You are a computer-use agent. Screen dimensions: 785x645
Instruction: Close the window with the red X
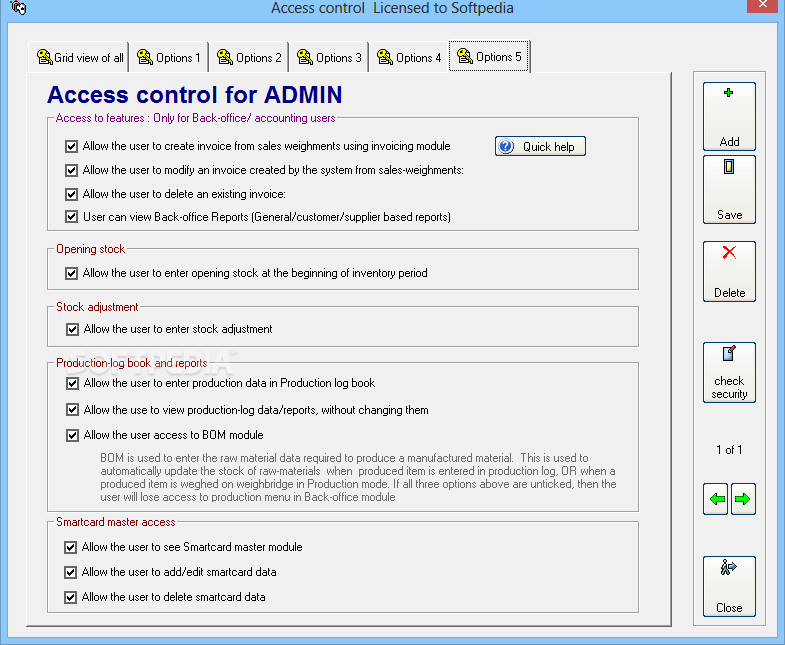point(762,5)
